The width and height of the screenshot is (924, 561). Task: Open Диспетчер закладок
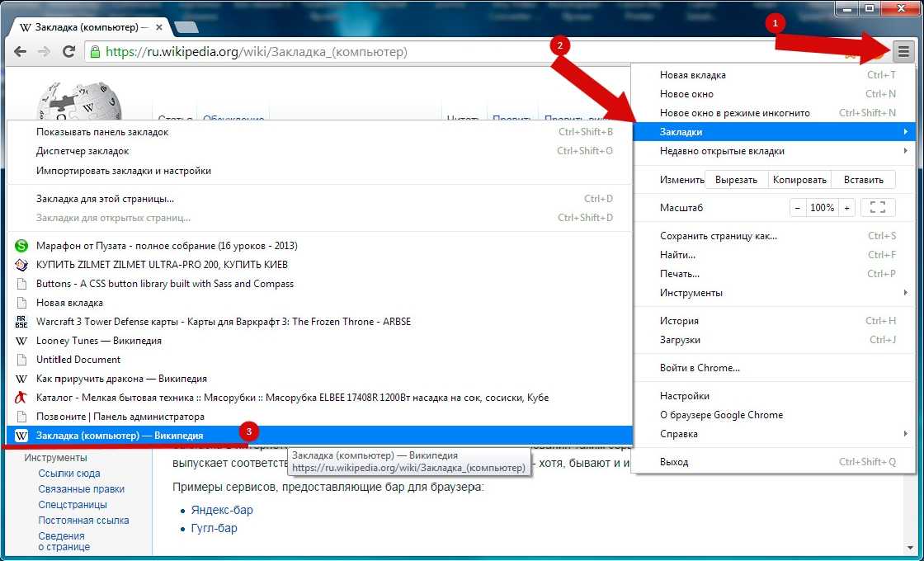pos(319,151)
